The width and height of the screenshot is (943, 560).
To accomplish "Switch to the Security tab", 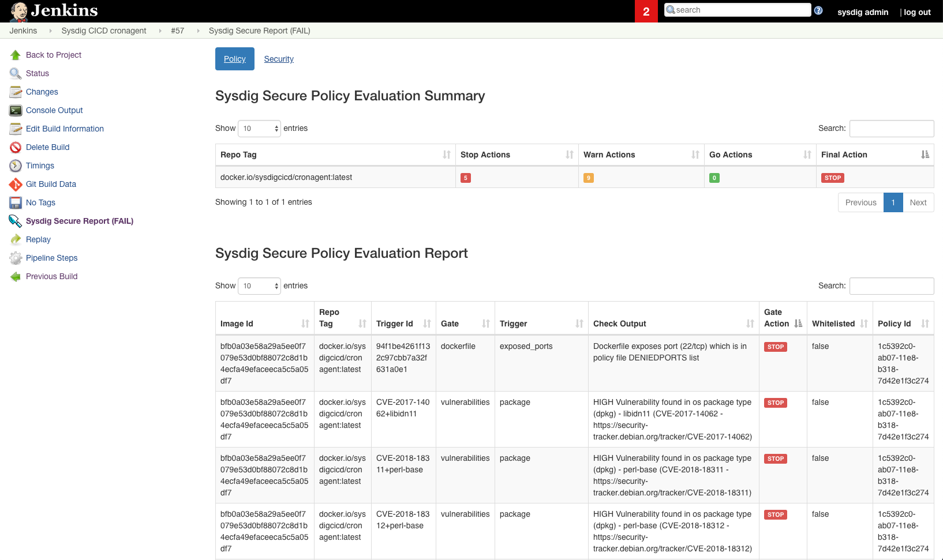I will (279, 59).
